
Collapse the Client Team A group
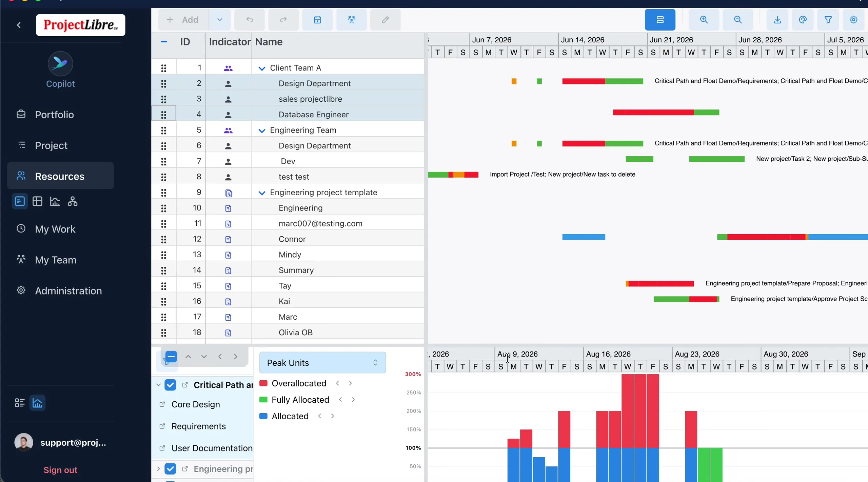point(262,68)
